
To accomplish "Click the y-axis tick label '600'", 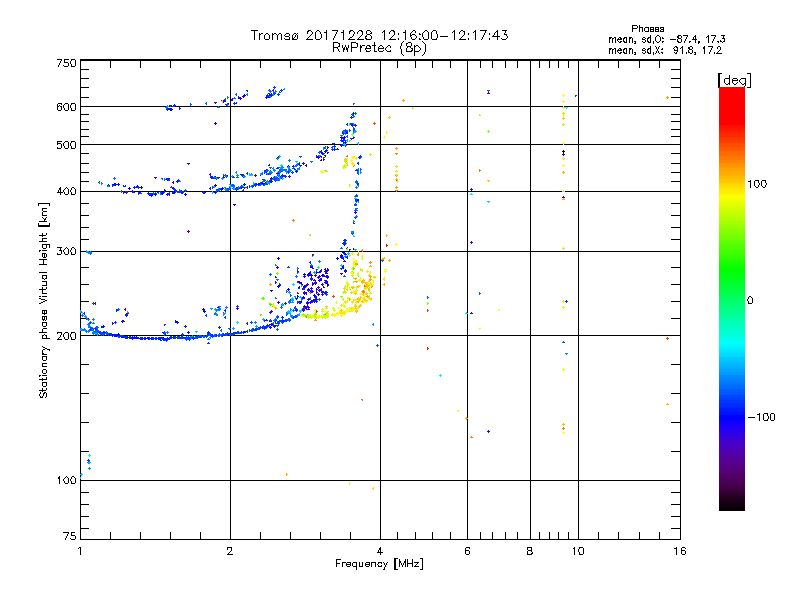I will coord(66,107).
